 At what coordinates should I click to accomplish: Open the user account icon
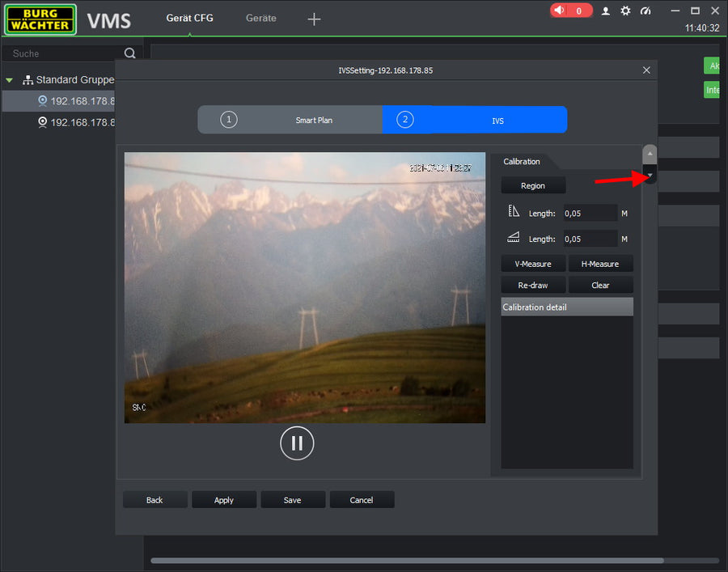605,11
